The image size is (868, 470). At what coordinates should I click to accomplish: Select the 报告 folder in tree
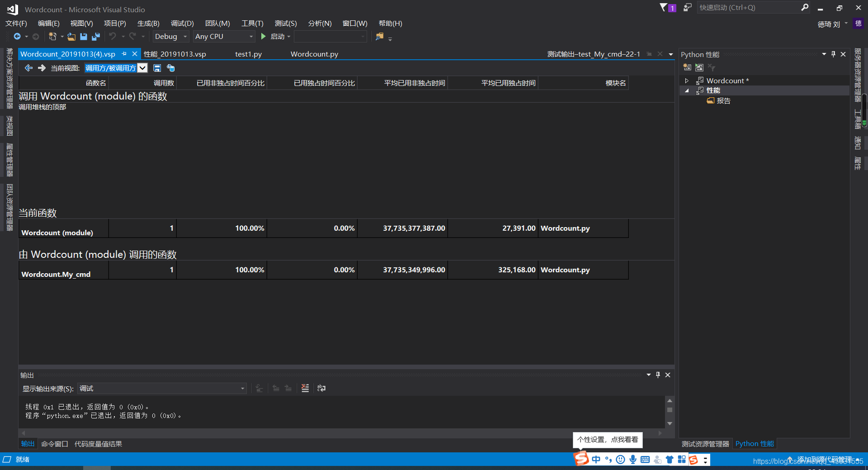719,100
